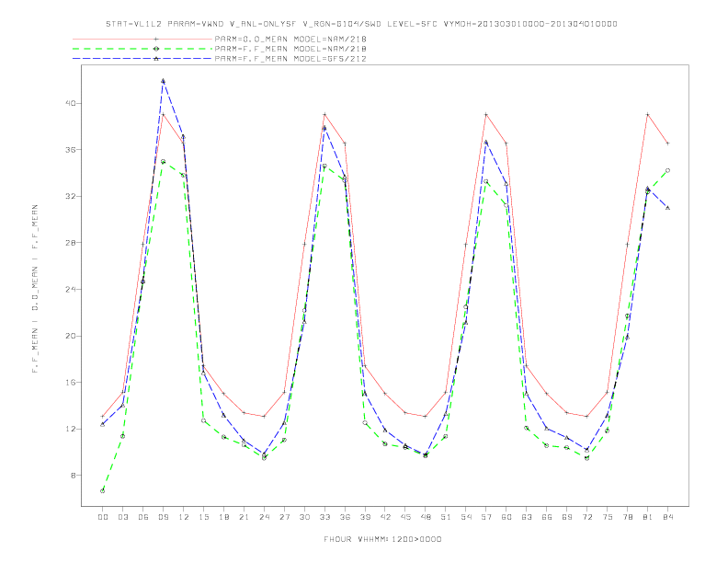728x563 pixels.
Task: Click x-axis tick label 24
Action: click(x=264, y=517)
